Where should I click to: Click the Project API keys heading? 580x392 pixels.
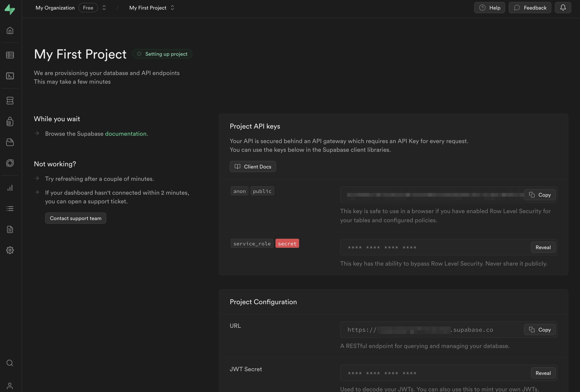click(255, 126)
